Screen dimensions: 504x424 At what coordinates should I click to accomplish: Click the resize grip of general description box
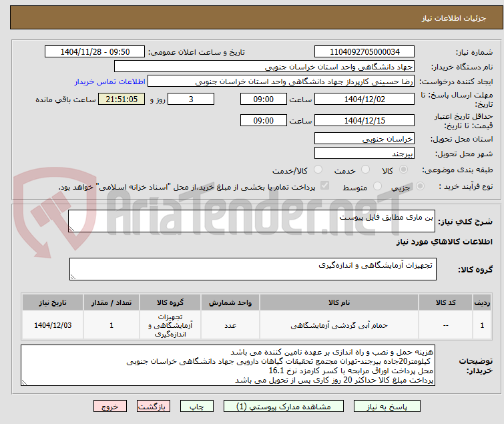pos(71,229)
